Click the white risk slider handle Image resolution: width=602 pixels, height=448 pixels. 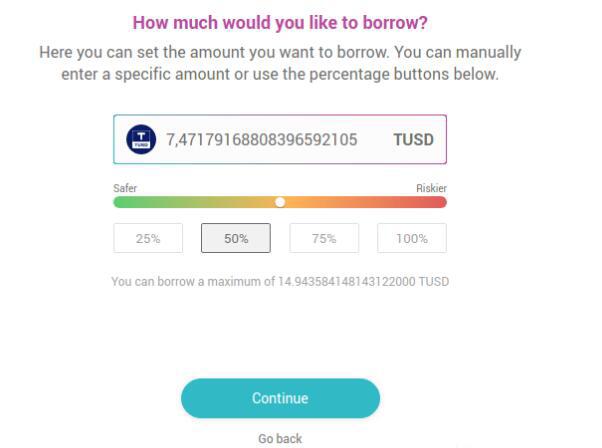point(280,202)
